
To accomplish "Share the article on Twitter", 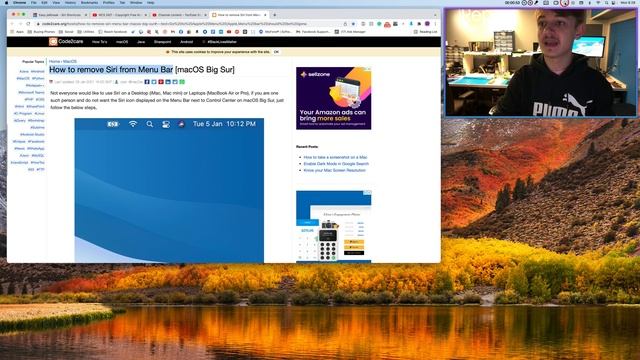I will (x=154, y=82).
